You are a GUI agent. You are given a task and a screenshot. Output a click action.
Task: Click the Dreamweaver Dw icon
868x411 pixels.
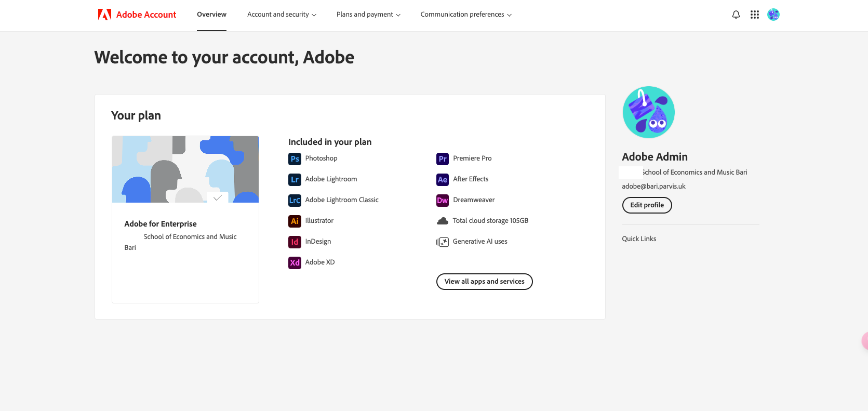tap(443, 201)
